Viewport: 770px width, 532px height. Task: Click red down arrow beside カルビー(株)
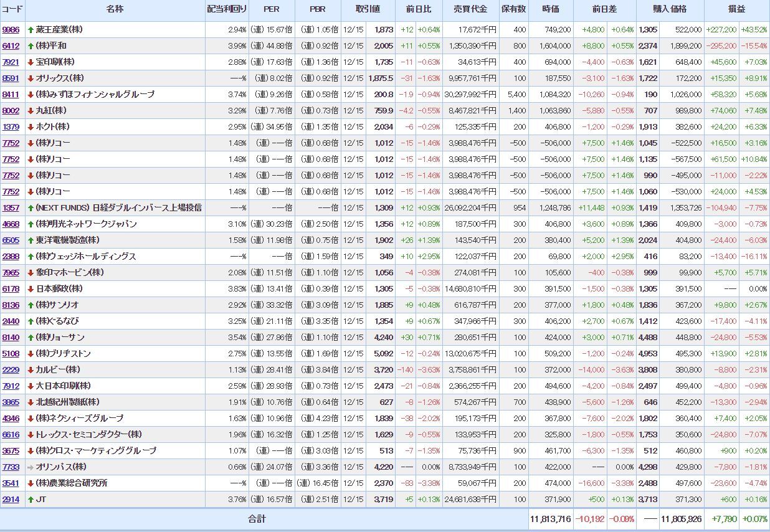[31, 370]
